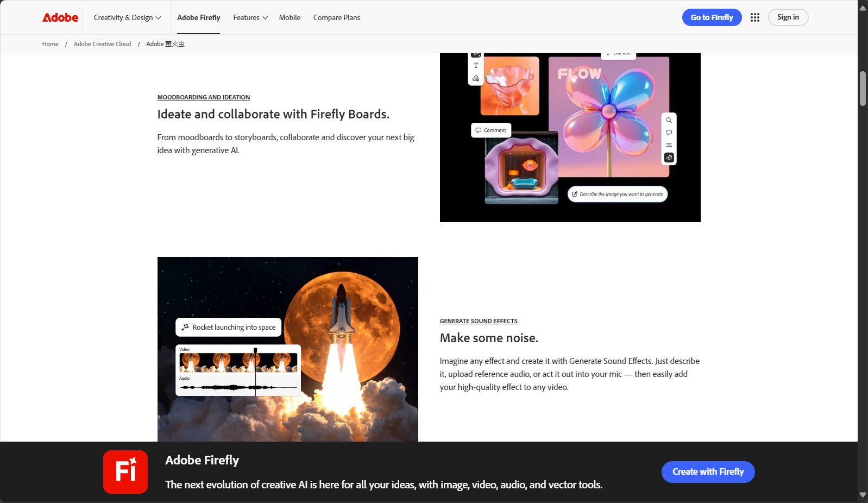Click the generate icon in Describe prompt
Screen dimensions: 868x503
pos(575,194)
